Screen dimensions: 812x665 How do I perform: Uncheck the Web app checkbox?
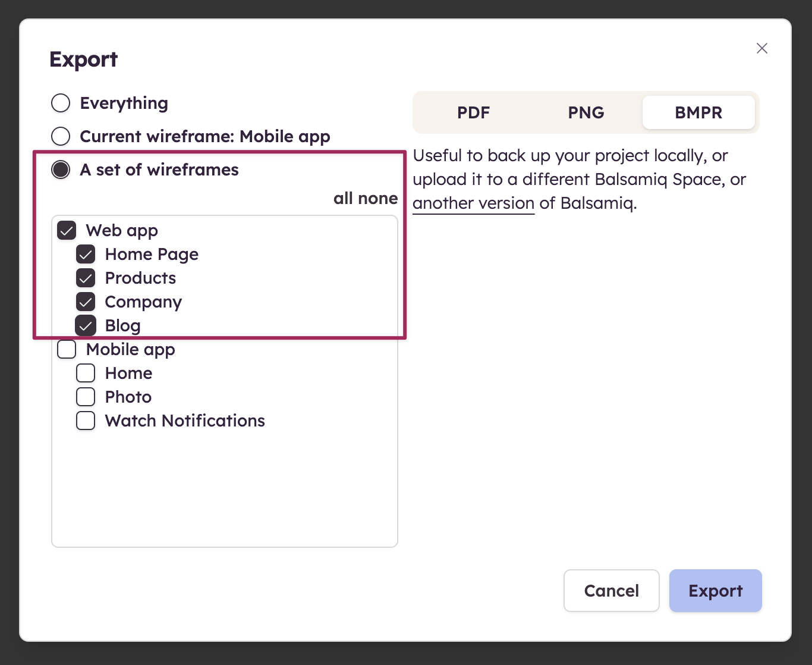point(67,230)
